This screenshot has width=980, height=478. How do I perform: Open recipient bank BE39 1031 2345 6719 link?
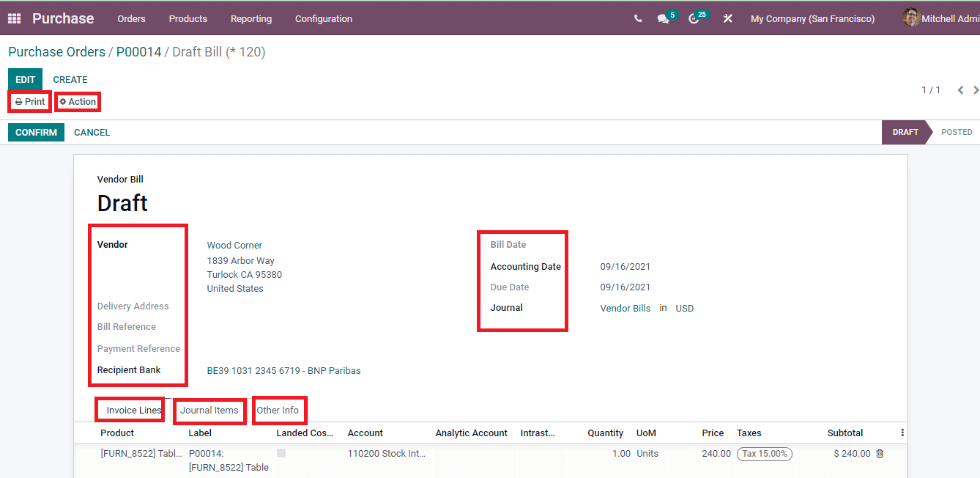[x=284, y=371]
